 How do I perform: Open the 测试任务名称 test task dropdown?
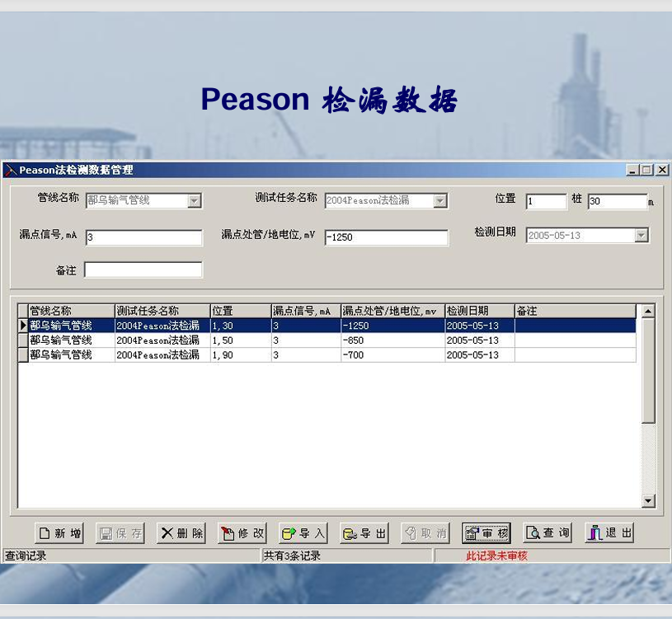coord(440,200)
